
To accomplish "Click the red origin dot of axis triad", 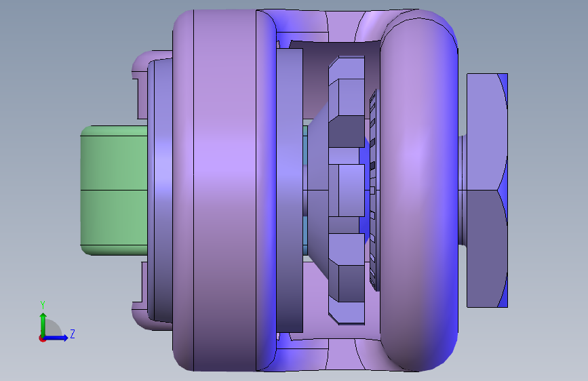I will [42, 338].
